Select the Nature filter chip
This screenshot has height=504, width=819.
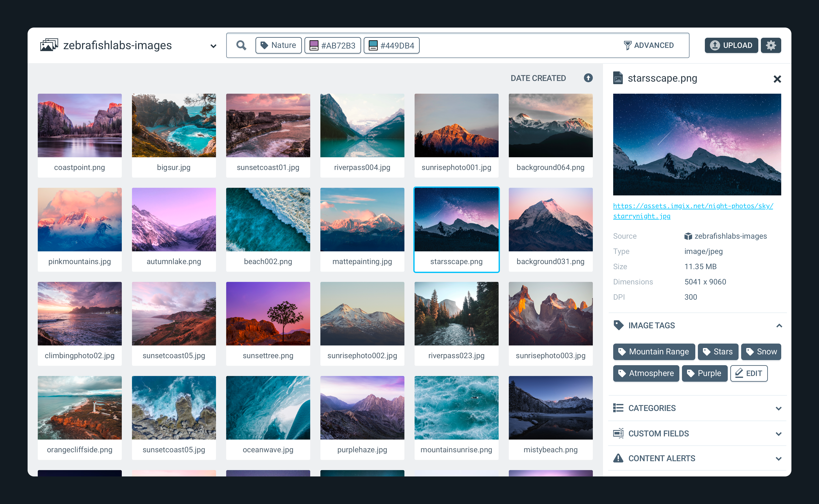coord(279,45)
